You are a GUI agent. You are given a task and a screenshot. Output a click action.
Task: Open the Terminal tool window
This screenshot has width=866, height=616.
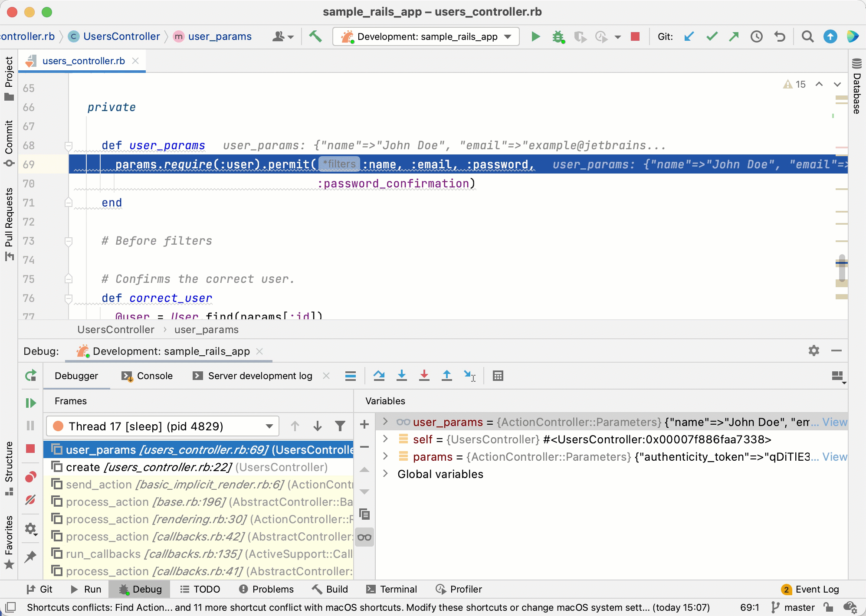391,589
